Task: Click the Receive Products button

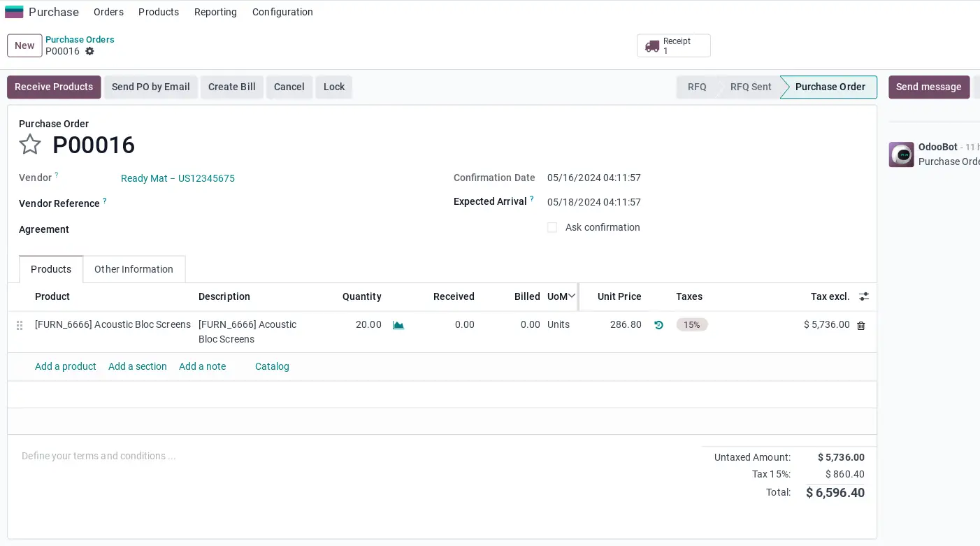Action: coord(54,87)
